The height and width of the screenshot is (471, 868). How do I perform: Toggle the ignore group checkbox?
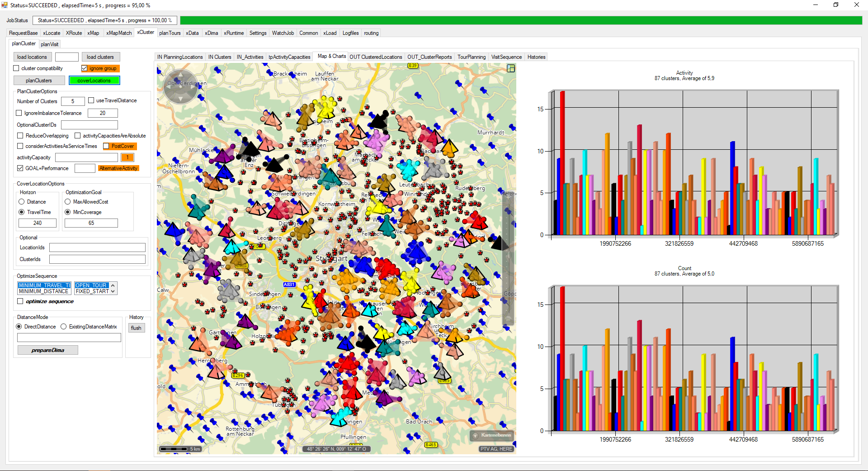[85, 68]
